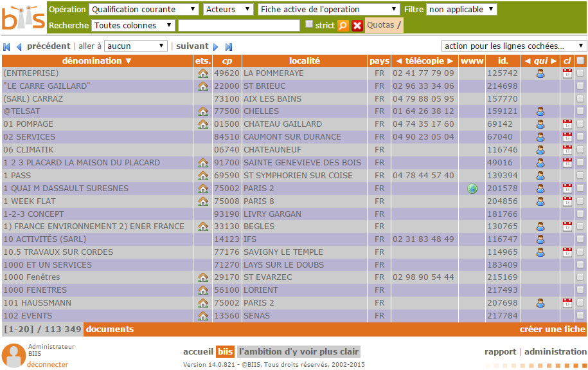Click globe website icon for 1 QUAI M DASSAULT
The height and width of the screenshot is (370, 588).
[x=472, y=189]
